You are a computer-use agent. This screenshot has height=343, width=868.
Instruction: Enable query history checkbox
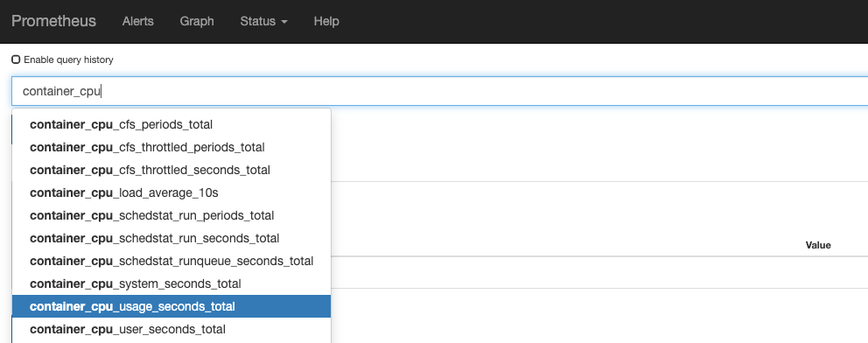click(16, 59)
